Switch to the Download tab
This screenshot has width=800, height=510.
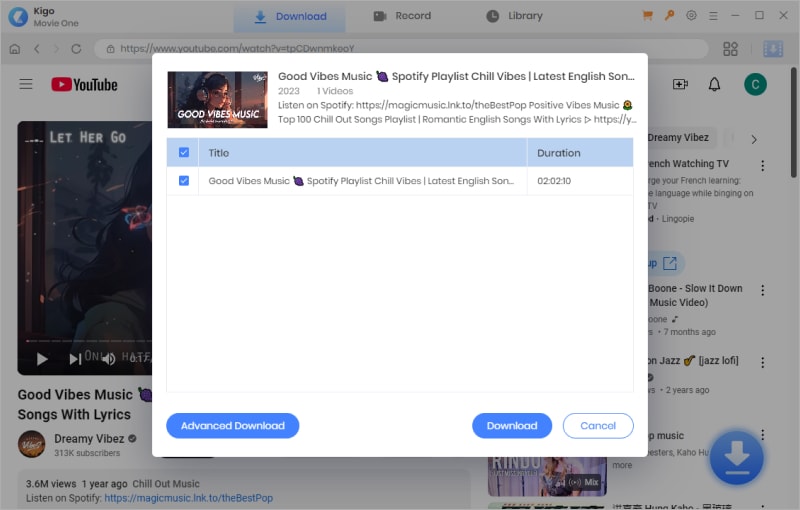pyautogui.click(x=290, y=16)
